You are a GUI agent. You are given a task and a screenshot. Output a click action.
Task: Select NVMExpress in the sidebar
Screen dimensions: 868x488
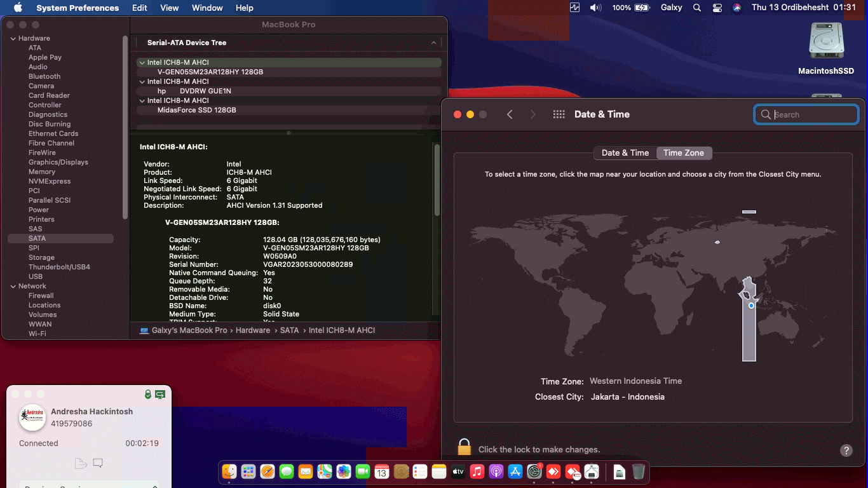(50, 181)
